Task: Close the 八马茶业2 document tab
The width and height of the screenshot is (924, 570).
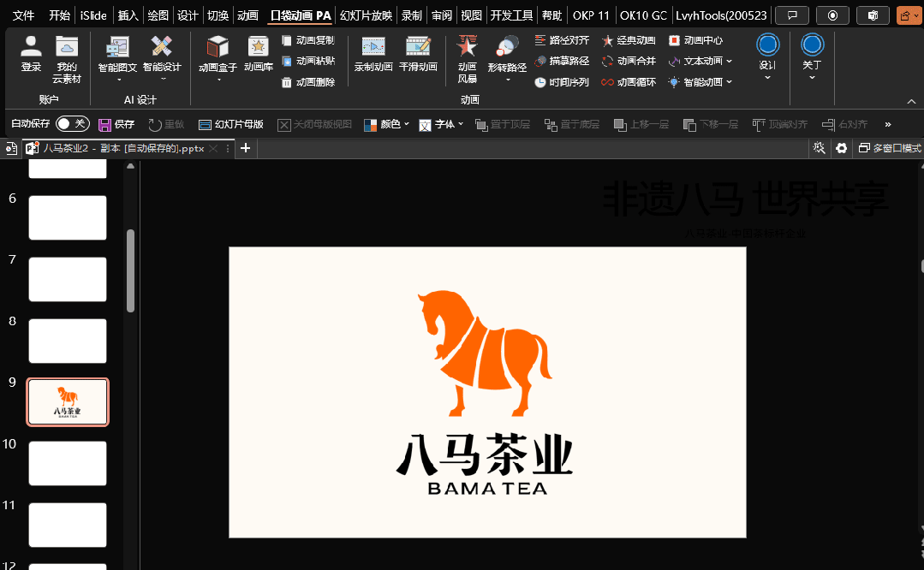Action: [x=214, y=148]
